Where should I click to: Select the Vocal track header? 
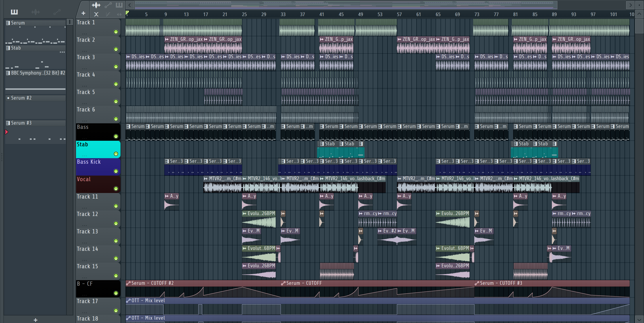pyautogui.click(x=98, y=184)
